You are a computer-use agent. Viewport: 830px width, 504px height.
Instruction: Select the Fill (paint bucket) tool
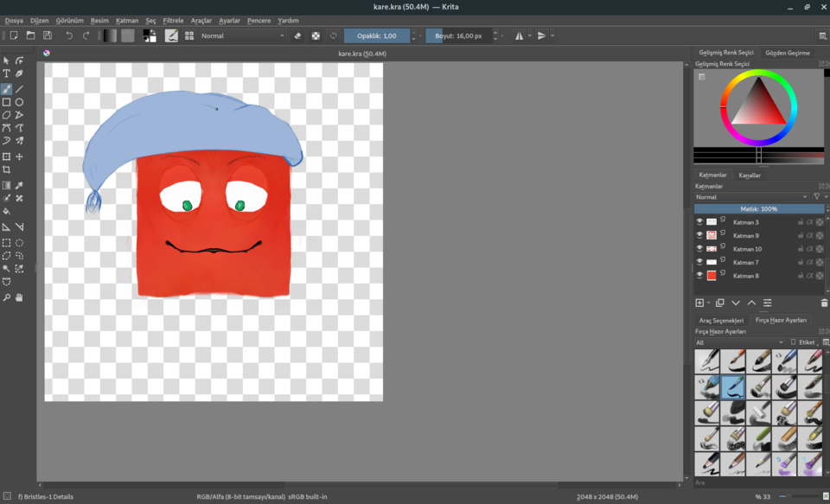coord(6,211)
